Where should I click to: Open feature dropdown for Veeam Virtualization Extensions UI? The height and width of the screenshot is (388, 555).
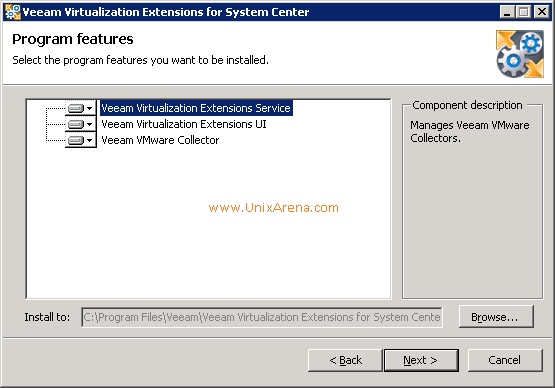[x=81, y=124]
